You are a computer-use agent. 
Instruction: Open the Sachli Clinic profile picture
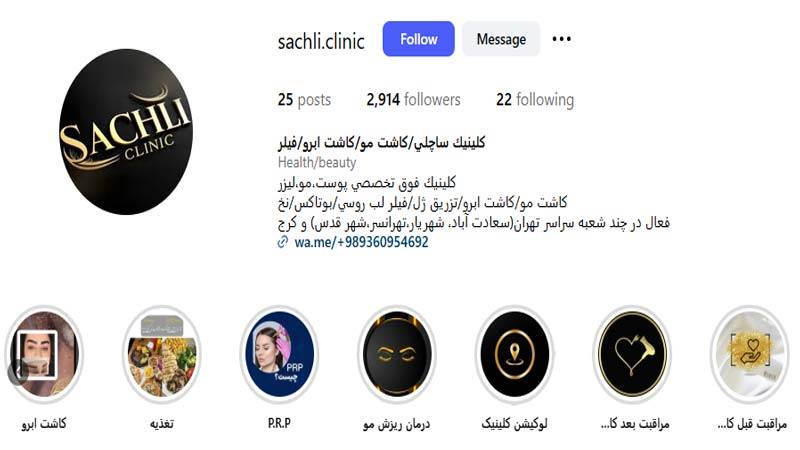(126, 132)
